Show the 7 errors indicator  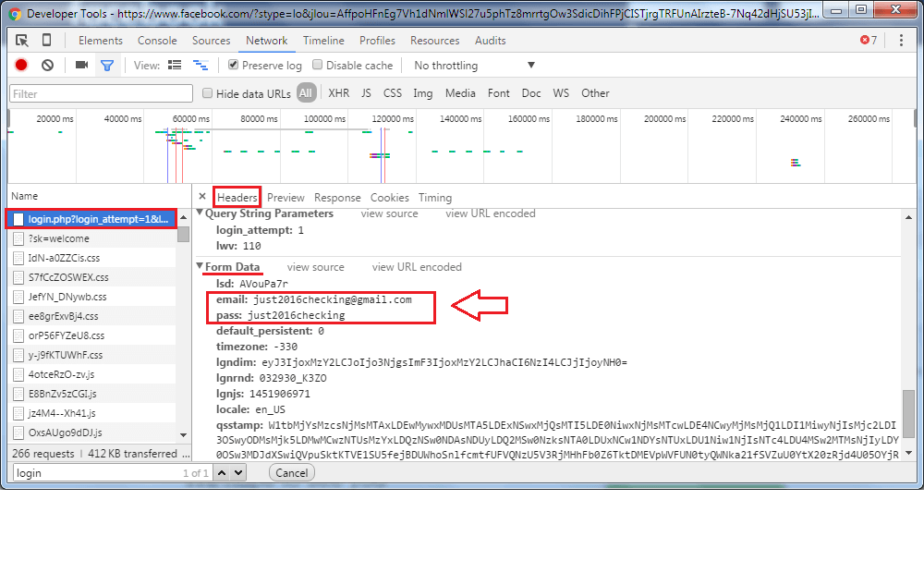pos(869,40)
